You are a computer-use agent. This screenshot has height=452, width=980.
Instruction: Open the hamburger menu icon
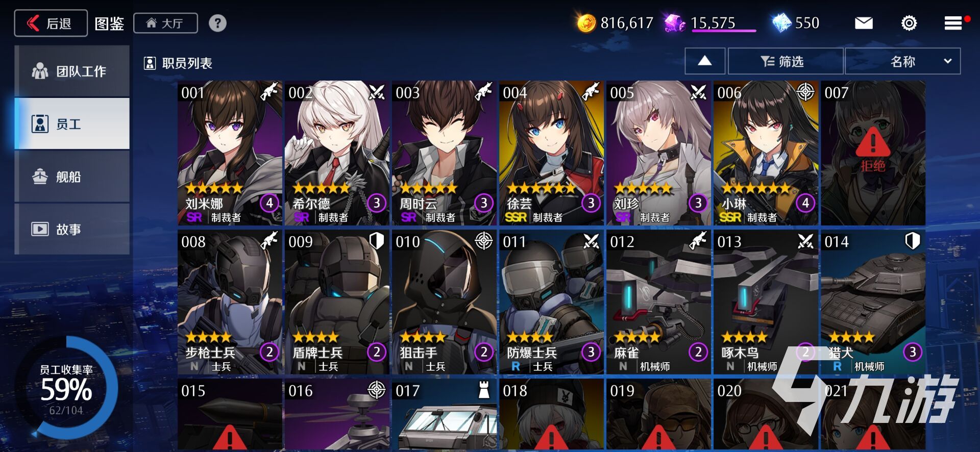click(953, 23)
